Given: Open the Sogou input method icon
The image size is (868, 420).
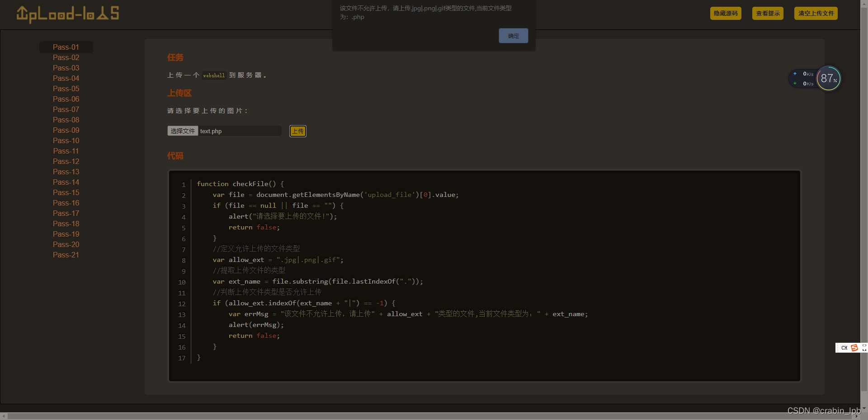Looking at the screenshot, I should coord(854,348).
